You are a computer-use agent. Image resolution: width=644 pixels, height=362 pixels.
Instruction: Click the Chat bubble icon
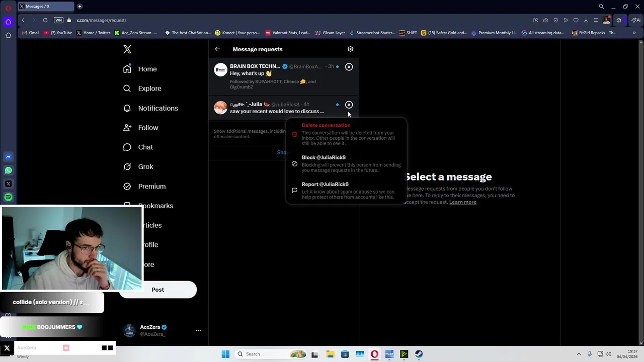(127, 147)
